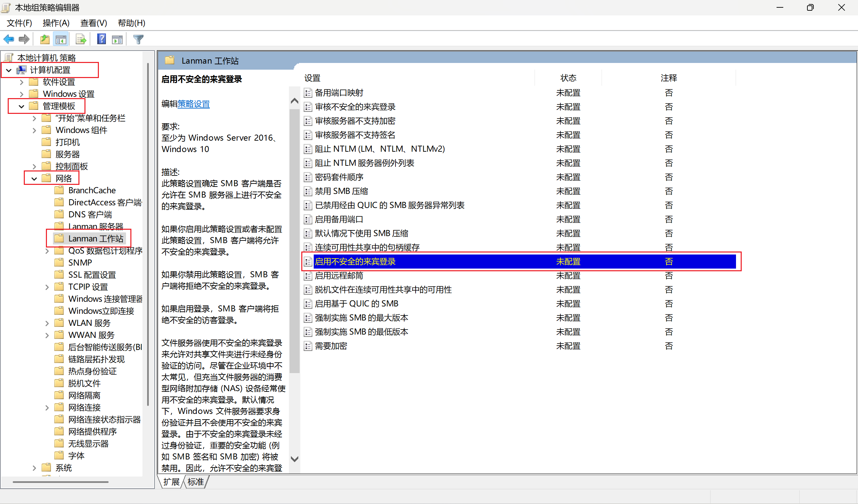Collapse the 计算机配置 tree node
The height and width of the screenshot is (504, 858).
[9, 70]
